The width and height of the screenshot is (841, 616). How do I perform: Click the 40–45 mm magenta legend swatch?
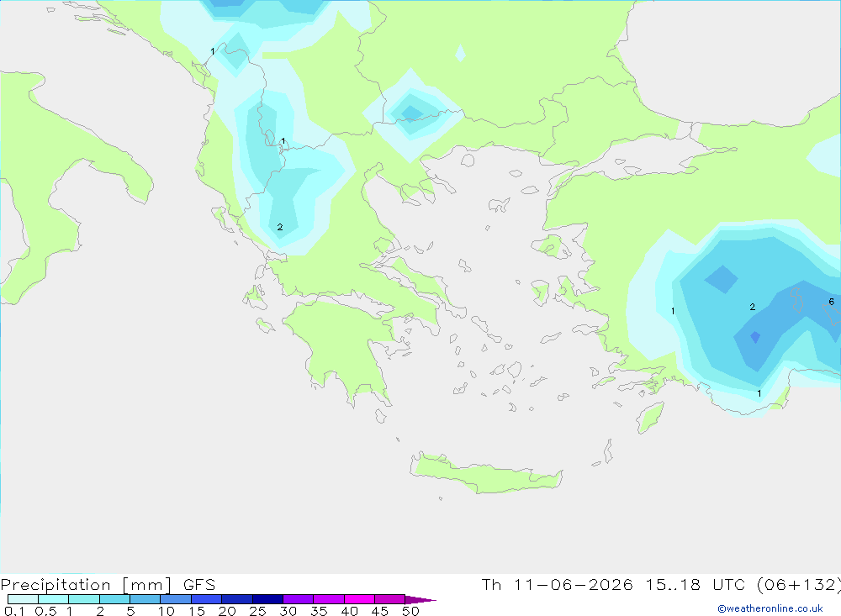tap(359, 599)
